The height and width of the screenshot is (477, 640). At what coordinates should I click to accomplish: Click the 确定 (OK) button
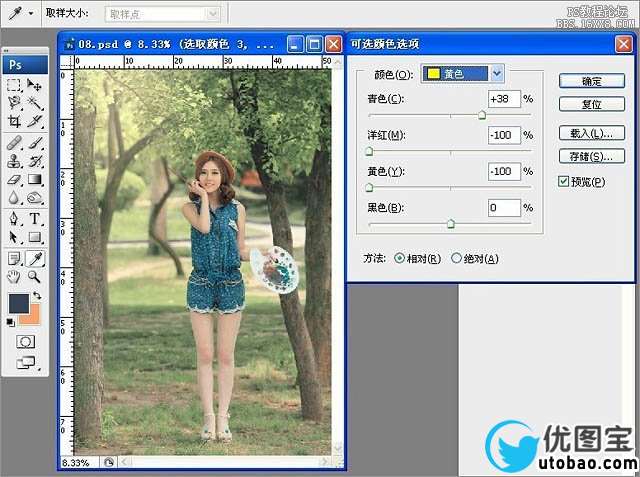point(592,80)
